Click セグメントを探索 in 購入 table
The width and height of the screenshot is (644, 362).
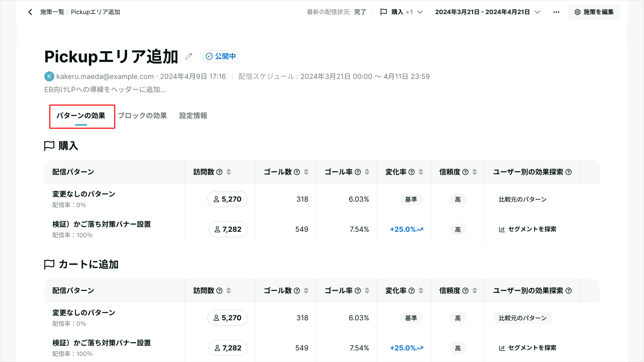point(528,229)
